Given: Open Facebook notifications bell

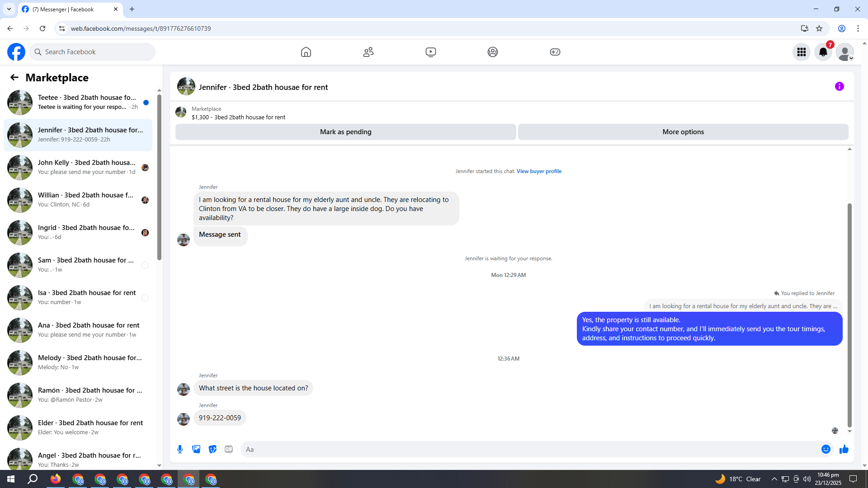Looking at the screenshot, I should click(823, 52).
